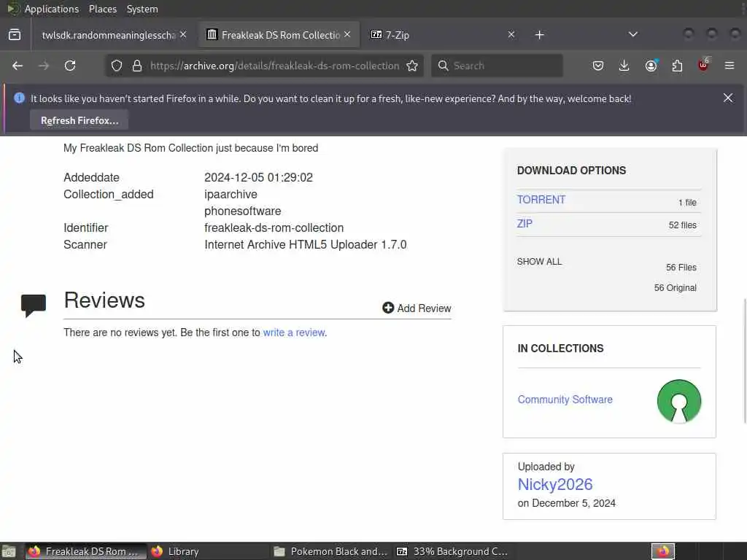Screen dimensions: 747x560
Task: Click Add Review text link
Action: [x=424, y=308]
